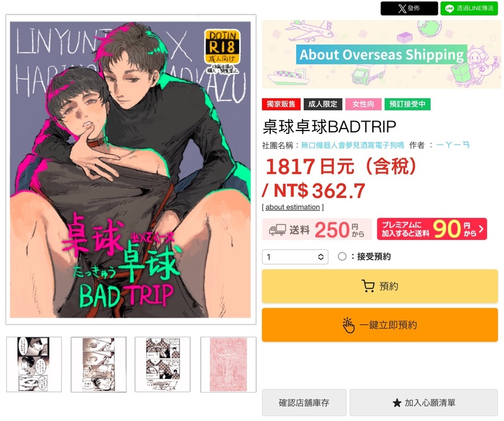
Task: Click the shopping cart icon on 預約 button
Action: pos(368,286)
